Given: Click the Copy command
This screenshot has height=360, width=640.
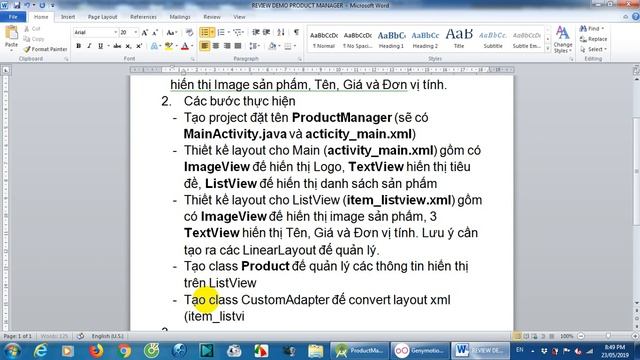Looking at the screenshot, I should (33, 39).
